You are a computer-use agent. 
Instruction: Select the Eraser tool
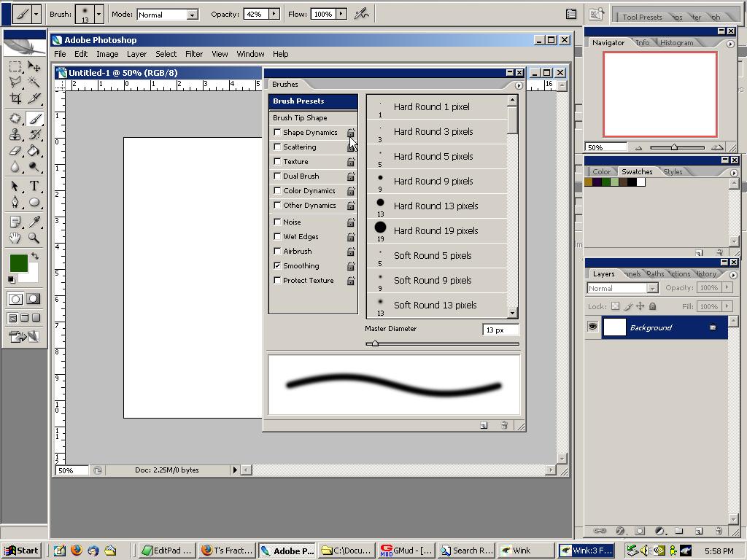(x=14, y=152)
